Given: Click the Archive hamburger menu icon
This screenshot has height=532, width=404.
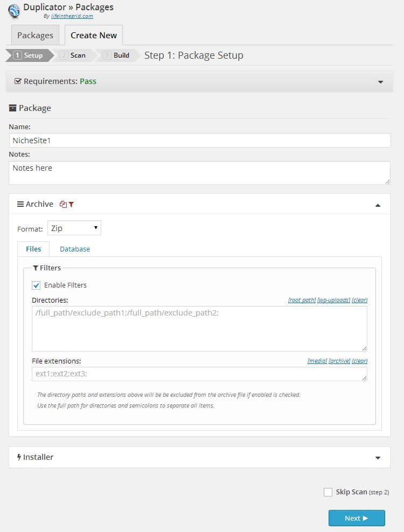Looking at the screenshot, I should pos(20,205).
